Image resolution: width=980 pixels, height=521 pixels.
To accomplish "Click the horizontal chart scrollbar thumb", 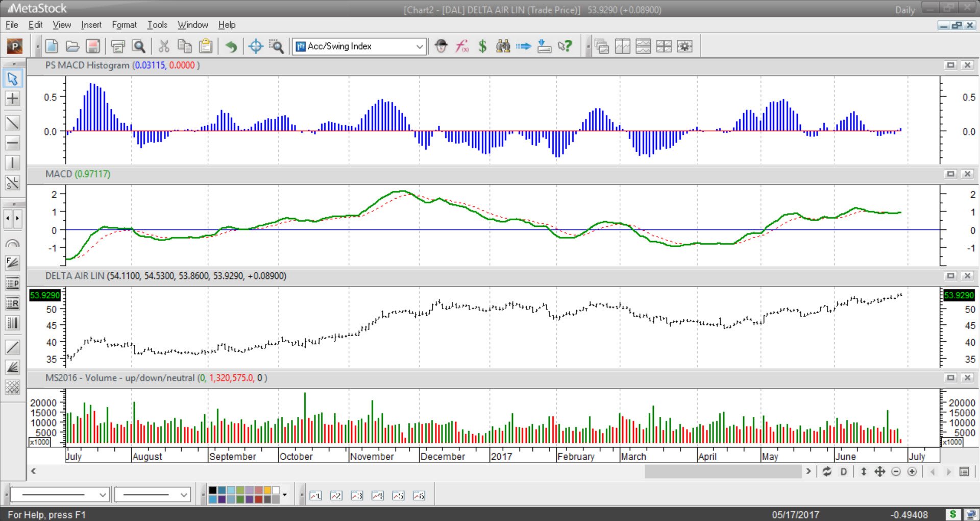I will click(723, 471).
